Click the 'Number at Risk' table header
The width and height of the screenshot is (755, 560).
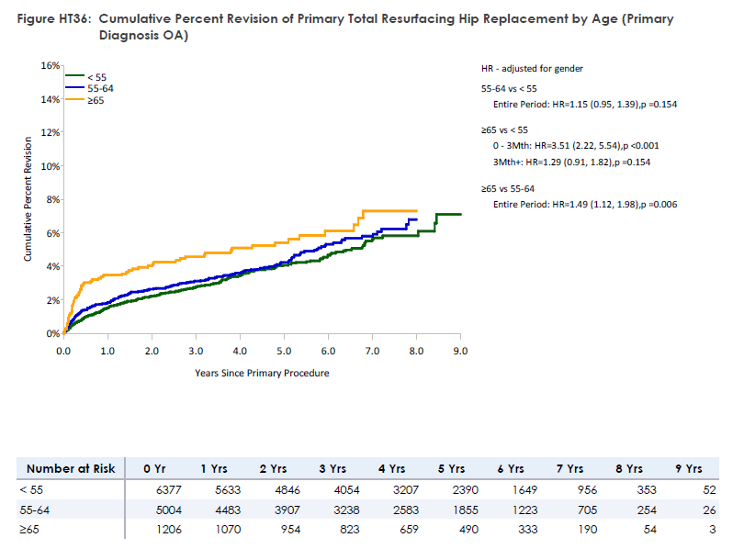point(71,468)
